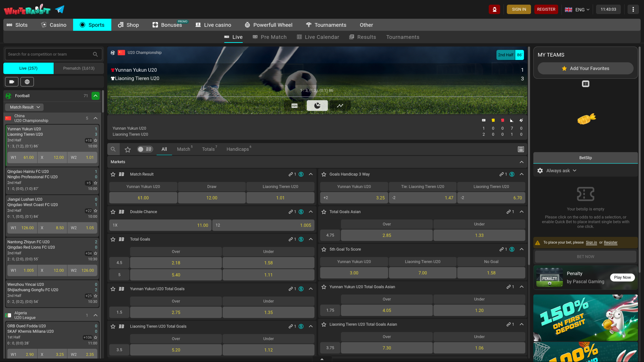Image resolution: width=644 pixels, height=362 pixels.
Task: Collapse the Algeria U20 League group
Action: pyautogui.click(x=96, y=315)
